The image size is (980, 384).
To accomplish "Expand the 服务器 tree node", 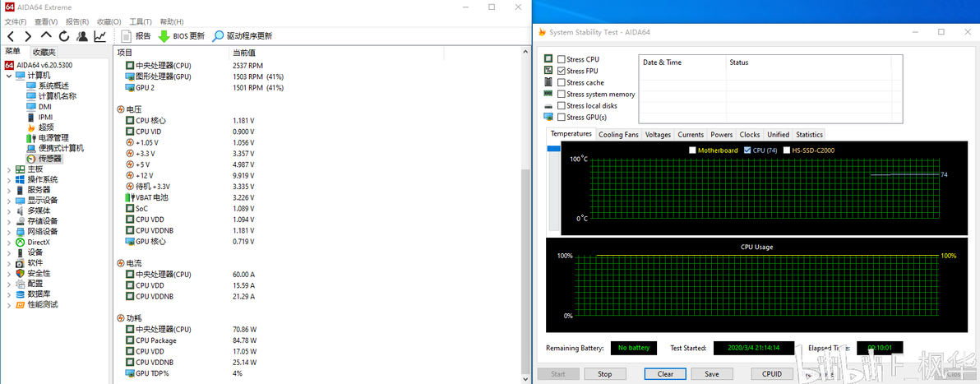I will coord(8,190).
